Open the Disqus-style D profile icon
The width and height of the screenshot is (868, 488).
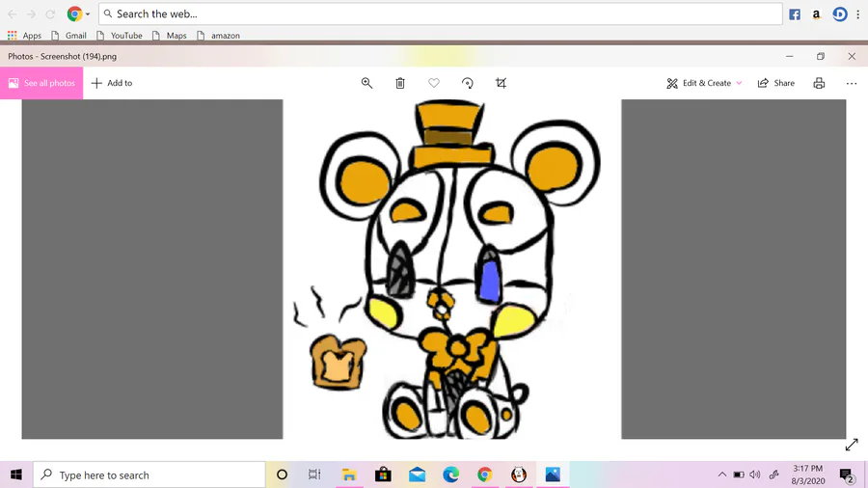(840, 14)
